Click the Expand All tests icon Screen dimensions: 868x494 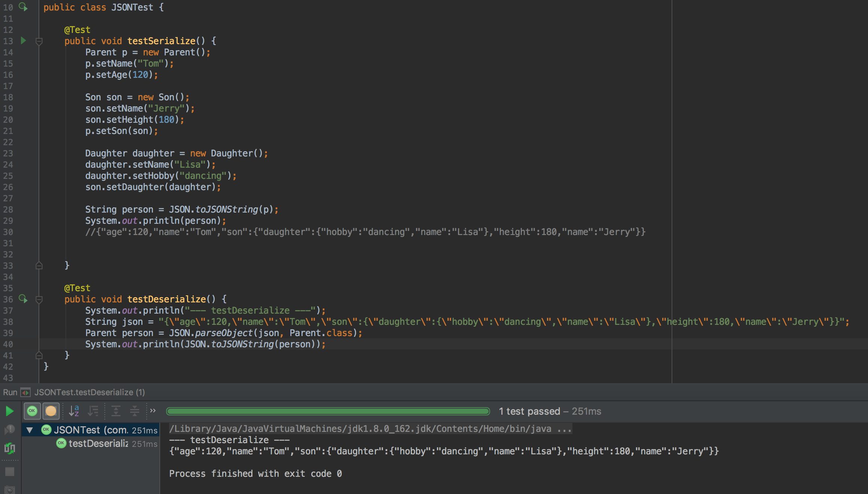tap(116, 411)
